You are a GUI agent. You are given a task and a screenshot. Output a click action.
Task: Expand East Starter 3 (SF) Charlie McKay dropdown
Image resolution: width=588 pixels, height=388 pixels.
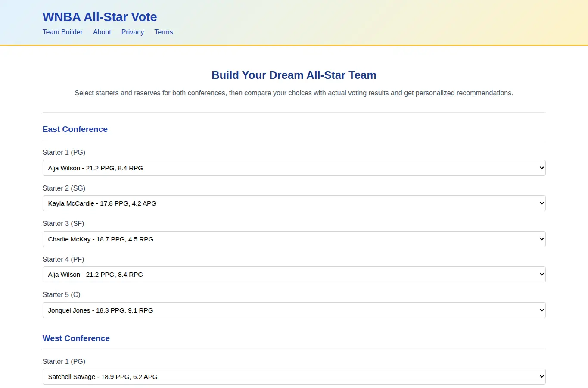click(x=294, y=239)
